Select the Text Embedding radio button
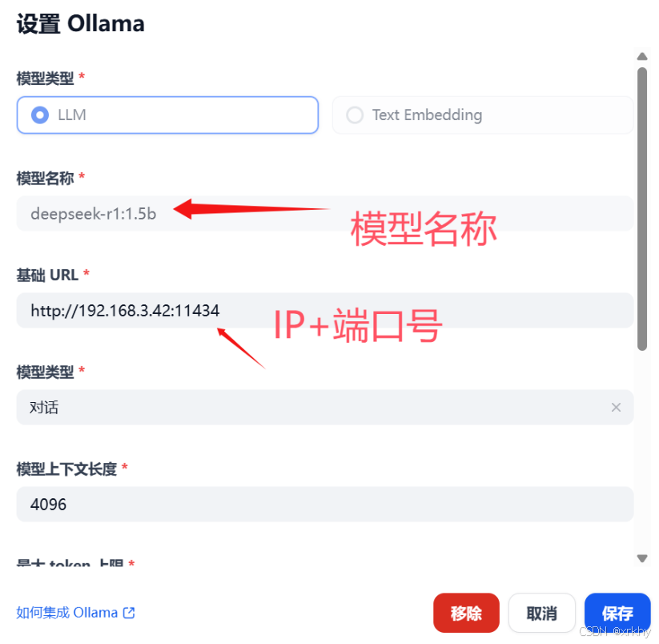 point(483,115)
